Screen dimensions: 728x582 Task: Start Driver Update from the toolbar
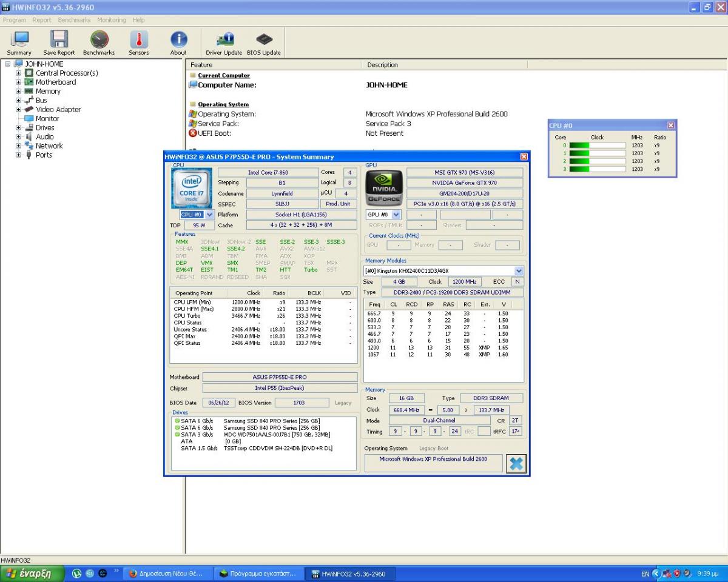(x=224, y=39)
